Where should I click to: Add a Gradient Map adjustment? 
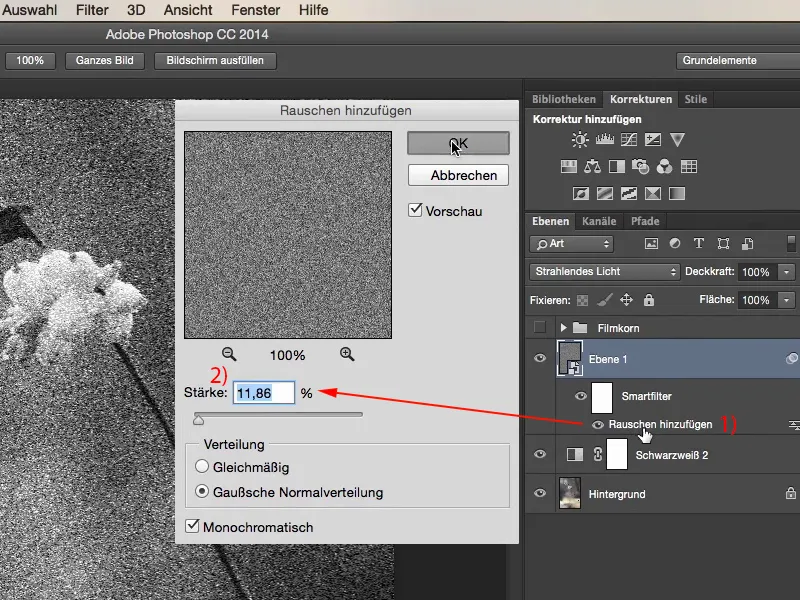click(677, 193)
